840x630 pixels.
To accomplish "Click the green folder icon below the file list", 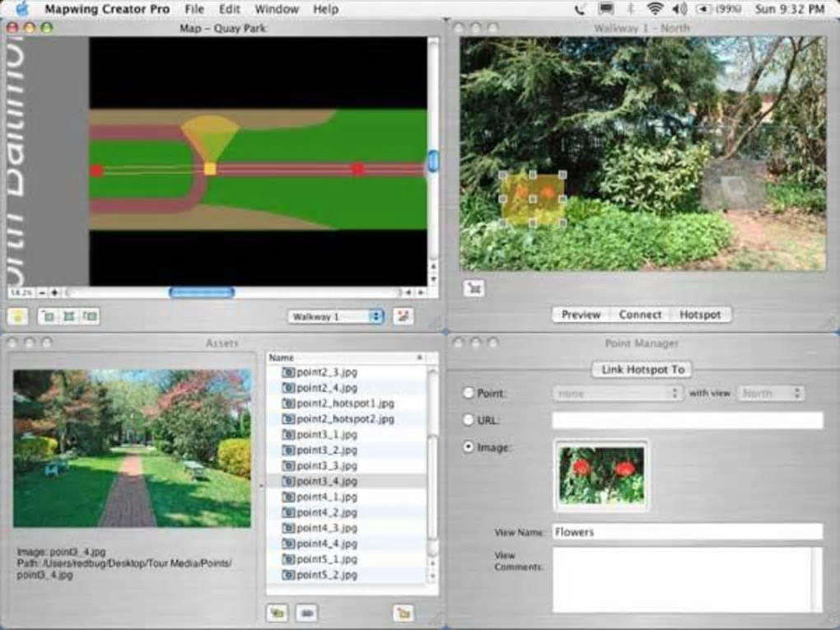I will [278, 613].
